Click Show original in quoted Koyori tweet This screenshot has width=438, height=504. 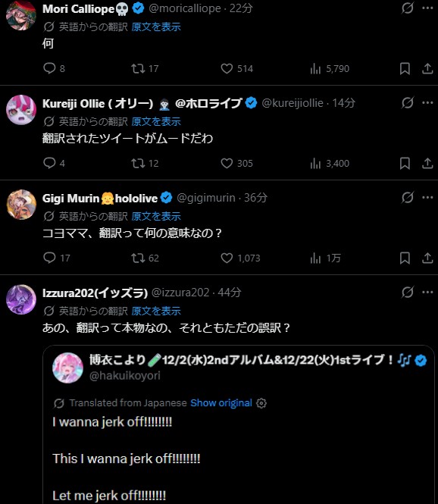tap(221, 402)
